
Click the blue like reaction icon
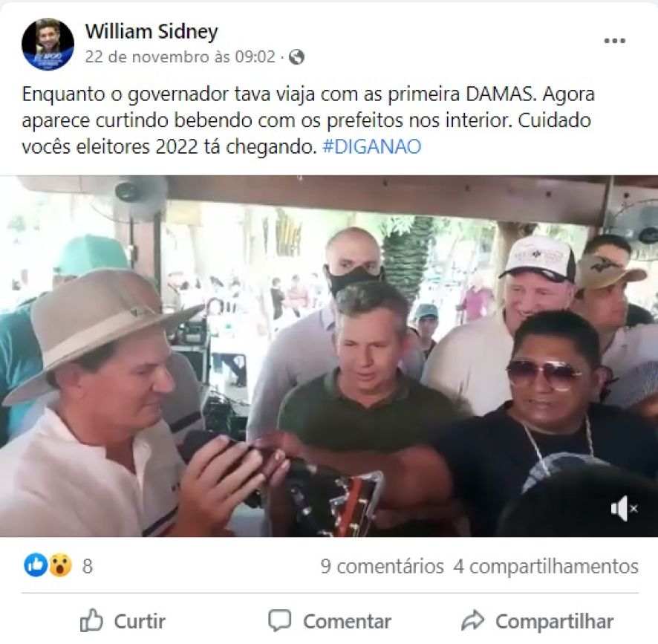coord(36,565)
